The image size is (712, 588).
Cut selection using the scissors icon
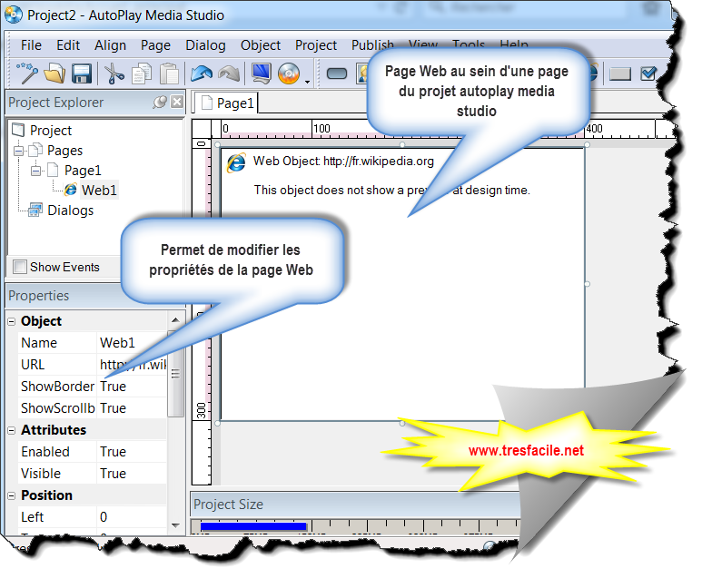click(x=114, y=73)
